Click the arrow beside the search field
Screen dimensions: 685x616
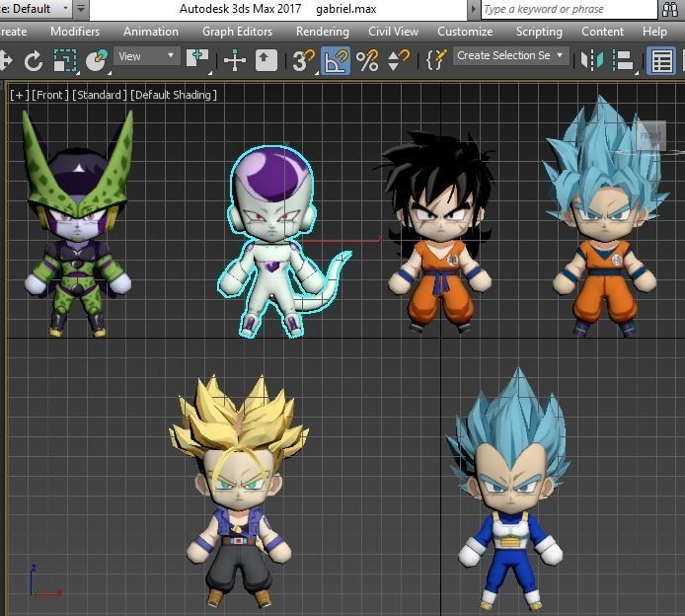coord(473,9)
